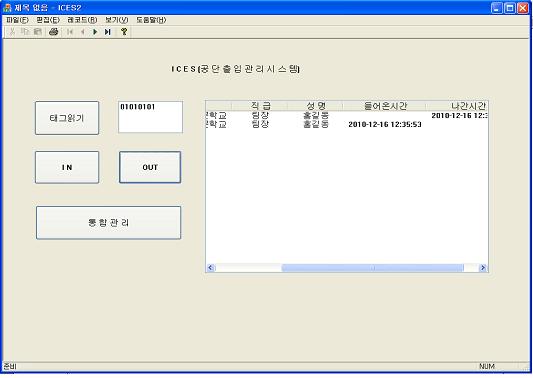The width and height of the screenshot is (533, 378).
Task: Open the 파일(F) menu
Action: pos(17,20)
